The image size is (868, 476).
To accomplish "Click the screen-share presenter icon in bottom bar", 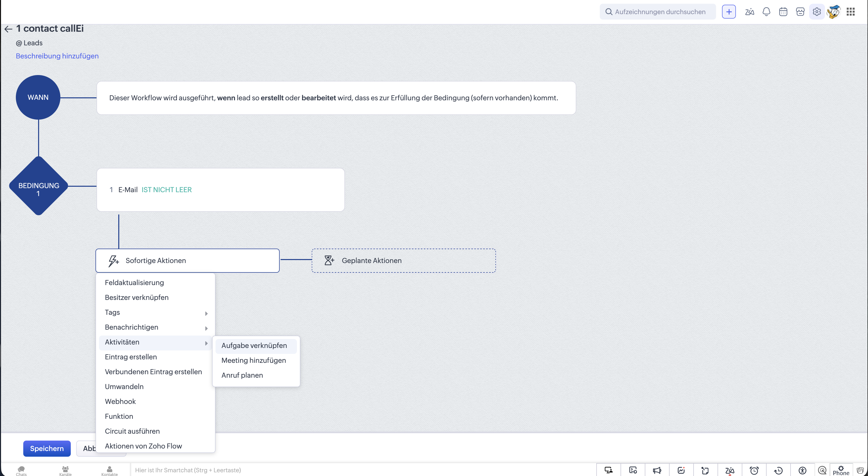I will [608, 470].
